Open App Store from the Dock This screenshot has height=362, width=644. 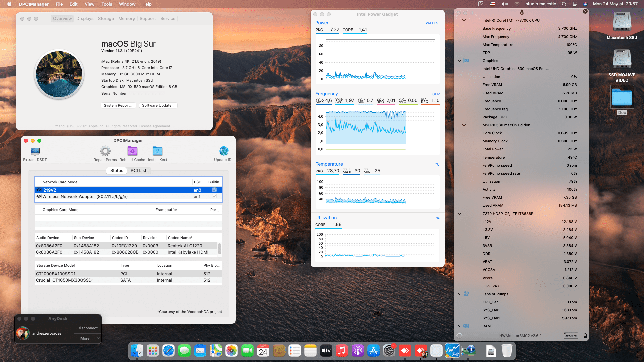click(x=373, y=351)
